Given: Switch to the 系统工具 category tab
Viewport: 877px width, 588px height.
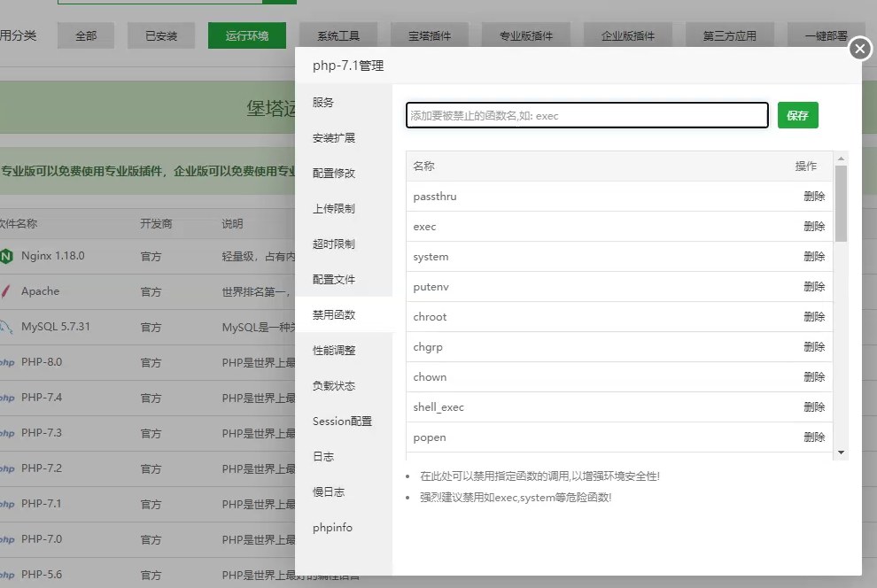Looking at the screenshot, I should pyautogui.click(x=338, y=35).
